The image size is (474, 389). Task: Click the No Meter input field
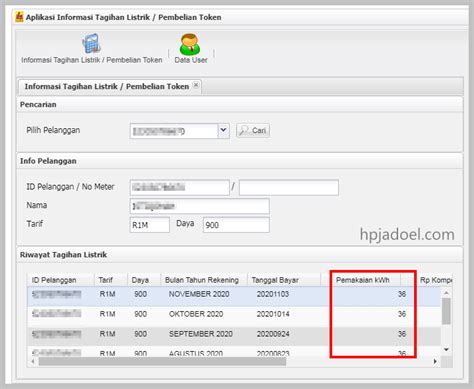[289, 188]
